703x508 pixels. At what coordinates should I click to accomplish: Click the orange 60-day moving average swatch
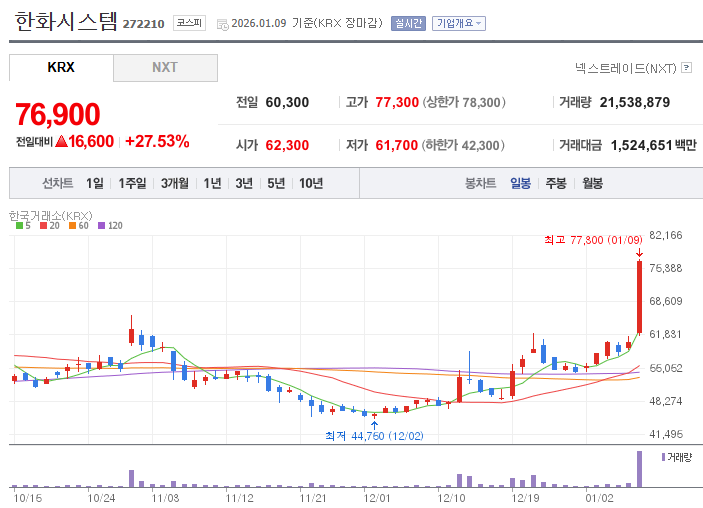click(x=72, y=226)
